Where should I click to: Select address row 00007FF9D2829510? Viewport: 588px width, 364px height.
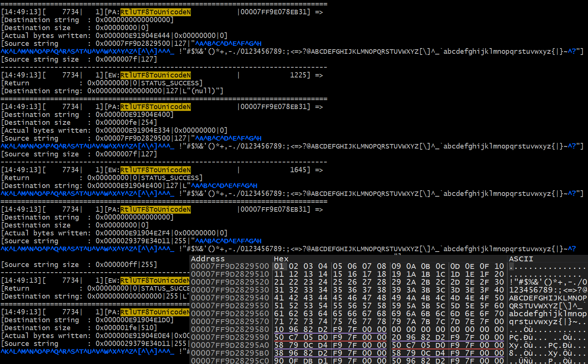coord(230,274)
